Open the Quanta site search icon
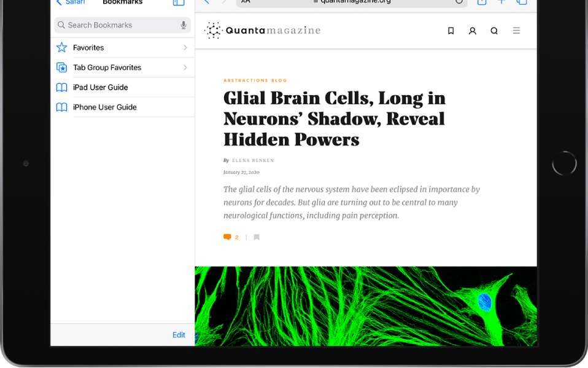The height and width of the screenshot is (368, 588). 494,31
